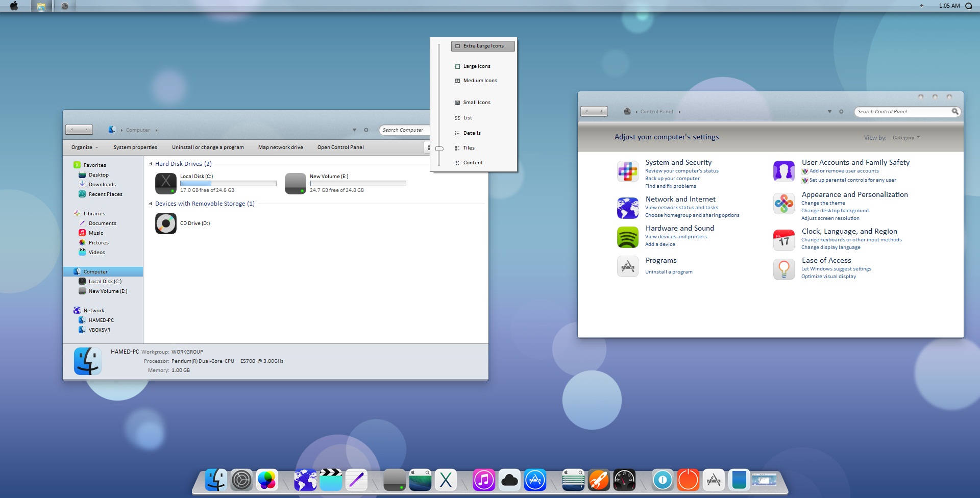Viewport: 980px width, 498px height.
Task: Switch to Small Icons view
Action: pos(476,103)
